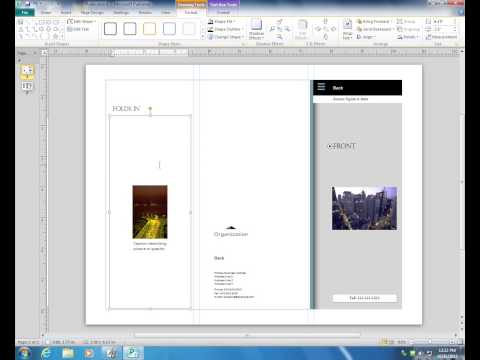Nudge the shadow down

(x=280, y=36)
